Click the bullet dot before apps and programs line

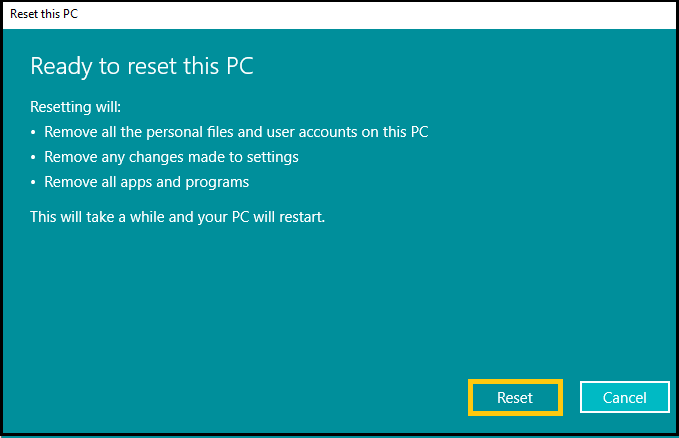(34, 183)
